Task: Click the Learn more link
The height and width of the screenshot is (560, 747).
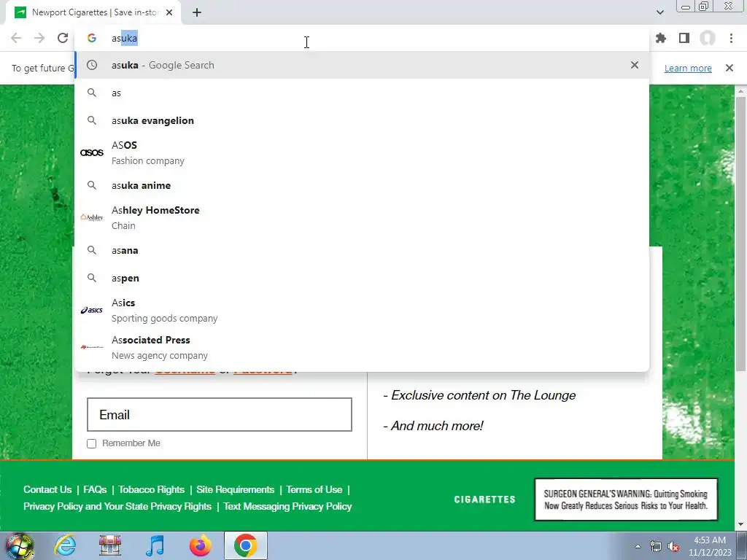Action: [x=688, y=68]
